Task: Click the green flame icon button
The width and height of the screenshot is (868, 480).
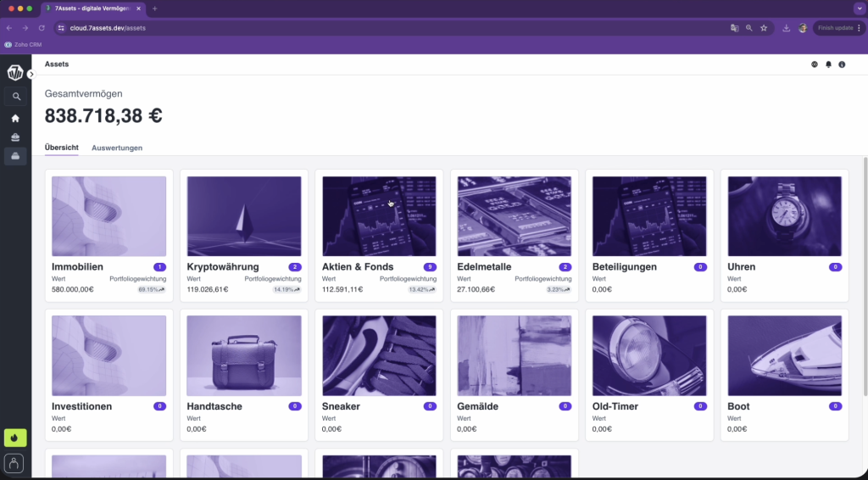Action: coord(15,438)
